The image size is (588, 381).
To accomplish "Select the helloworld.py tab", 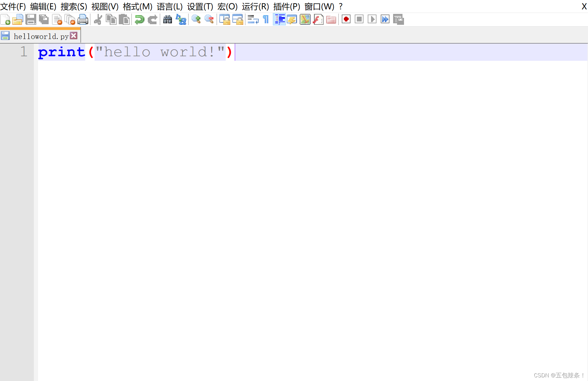I will point(40,36).
